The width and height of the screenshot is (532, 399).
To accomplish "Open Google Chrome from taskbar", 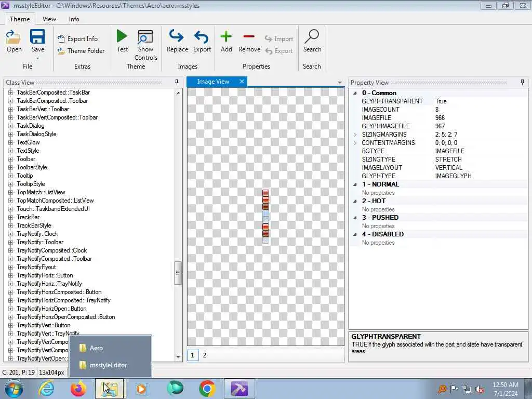I will click(207, 389).
